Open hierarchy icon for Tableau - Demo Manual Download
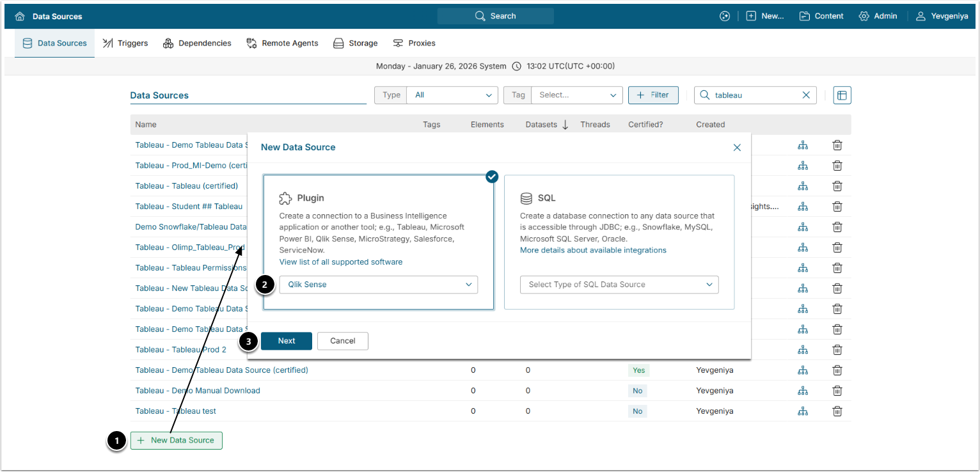The width and height of the screenshot is (980, 472). [803, 391]
